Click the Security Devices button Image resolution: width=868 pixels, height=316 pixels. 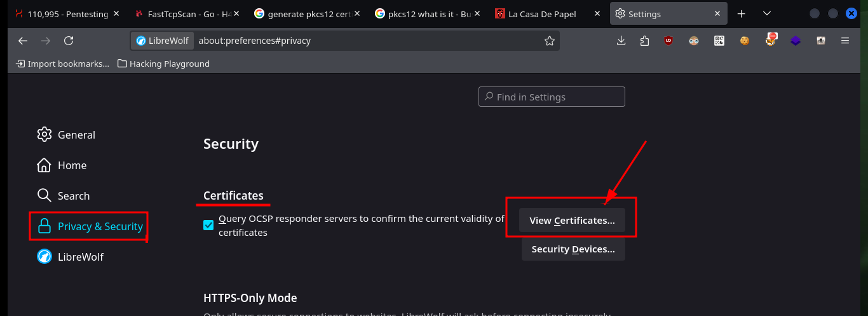(x=573, y=249)
